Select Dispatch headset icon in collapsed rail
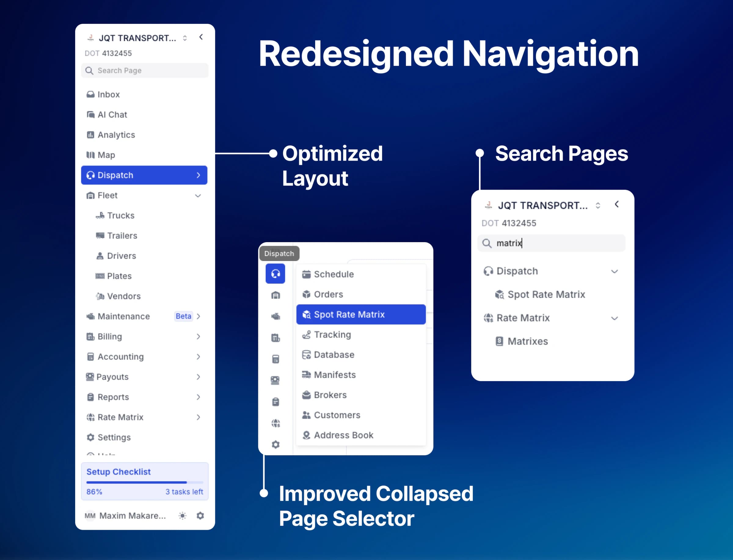The image size is (733, 560). click(275, 274)
